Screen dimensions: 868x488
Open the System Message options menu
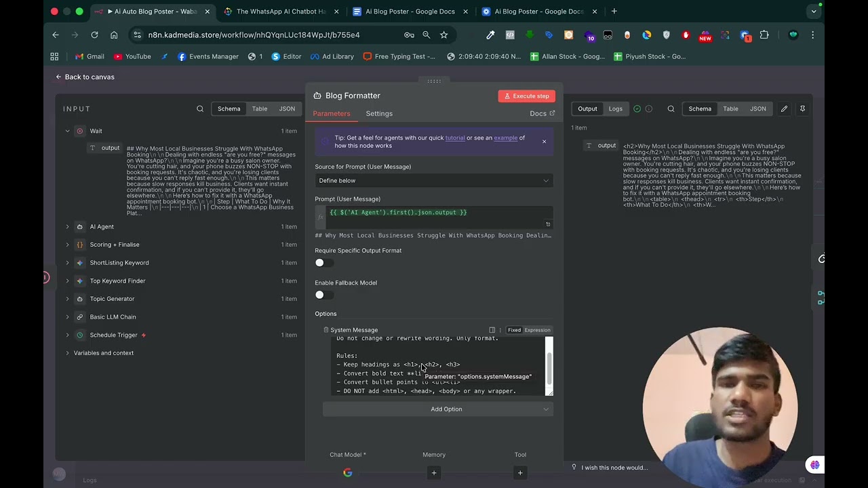[502, 330]
